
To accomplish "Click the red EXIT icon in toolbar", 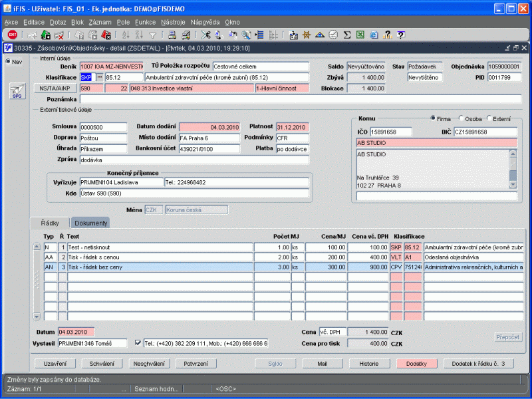I will tap(12, 35).
